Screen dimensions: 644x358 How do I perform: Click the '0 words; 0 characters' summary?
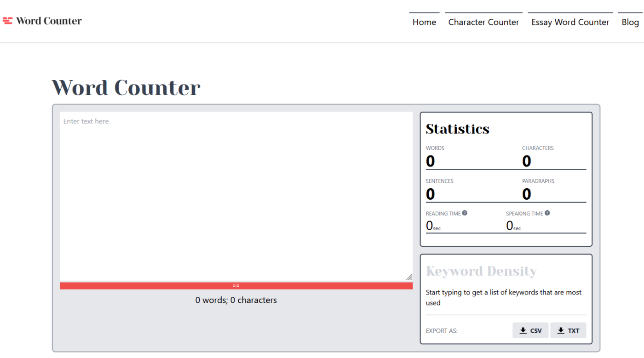pyautogui.click(x=236, y=300)
